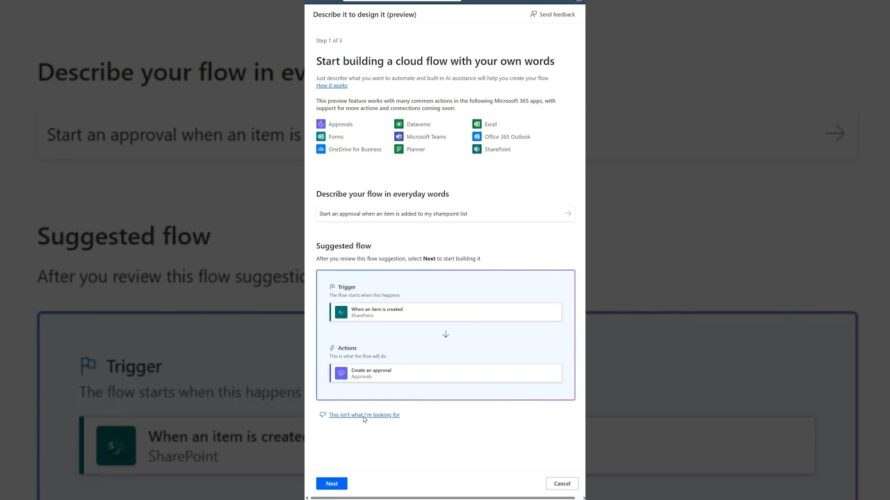
Task: Click the horizontal scrollbar at the dialog bottom
Action: [x=443, y=498]
